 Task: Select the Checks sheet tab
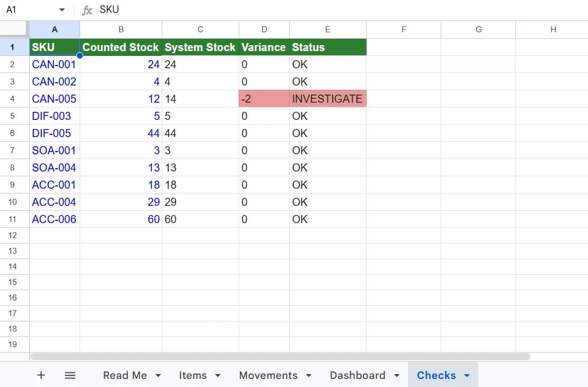click(x=436, y=375)
